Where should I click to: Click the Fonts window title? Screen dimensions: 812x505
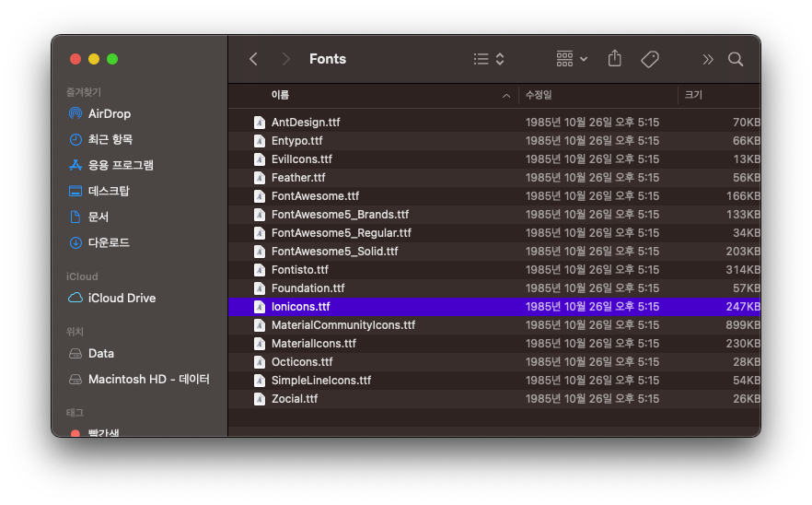[328, 59]
